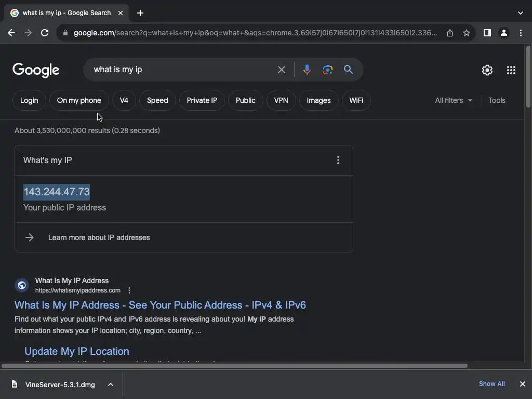Submit search with the magnifier icon
Image resolution: width=532 pixels, height=399 pixels.
(x=349, y=70)
